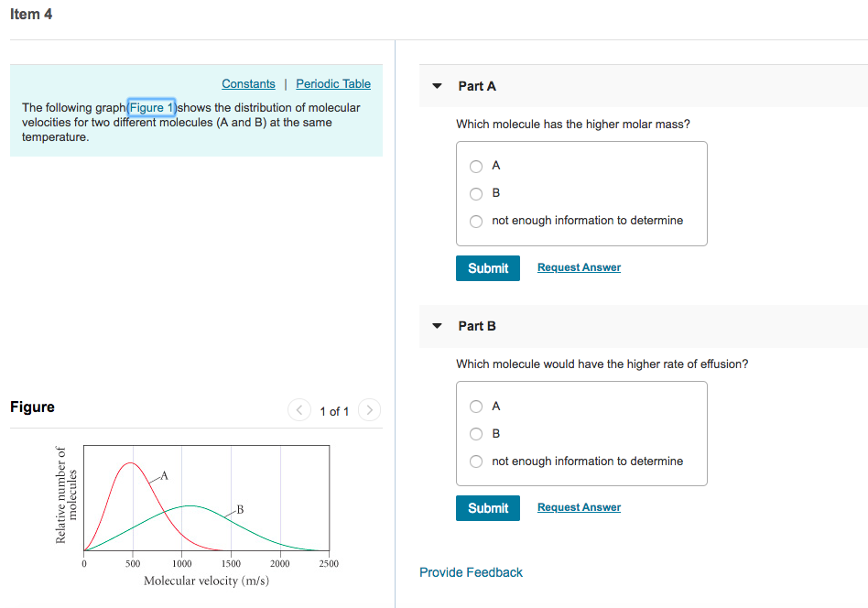Open the Figure 1 link

151,107
